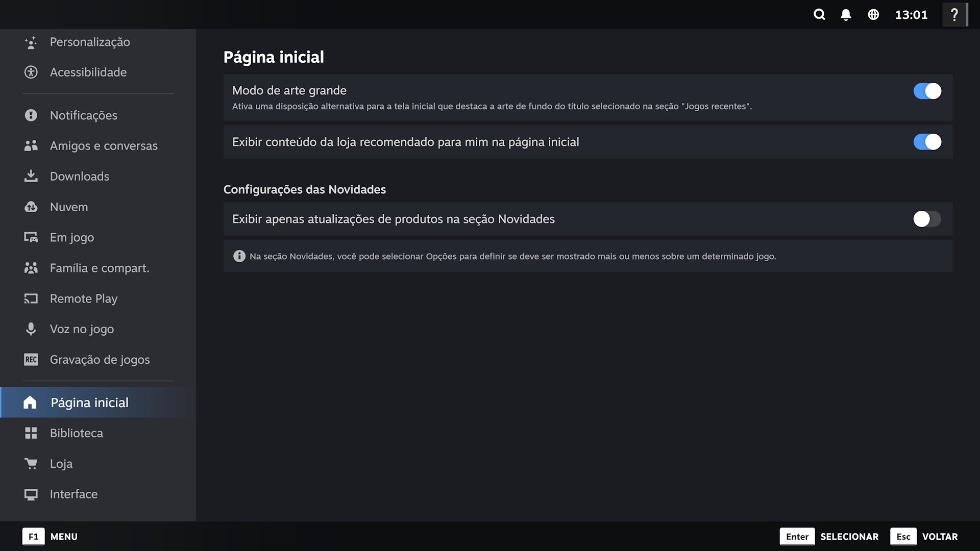Click the Downloads arrow icon
Viewport: 980px width, 551px height.
tap(31, 177)
